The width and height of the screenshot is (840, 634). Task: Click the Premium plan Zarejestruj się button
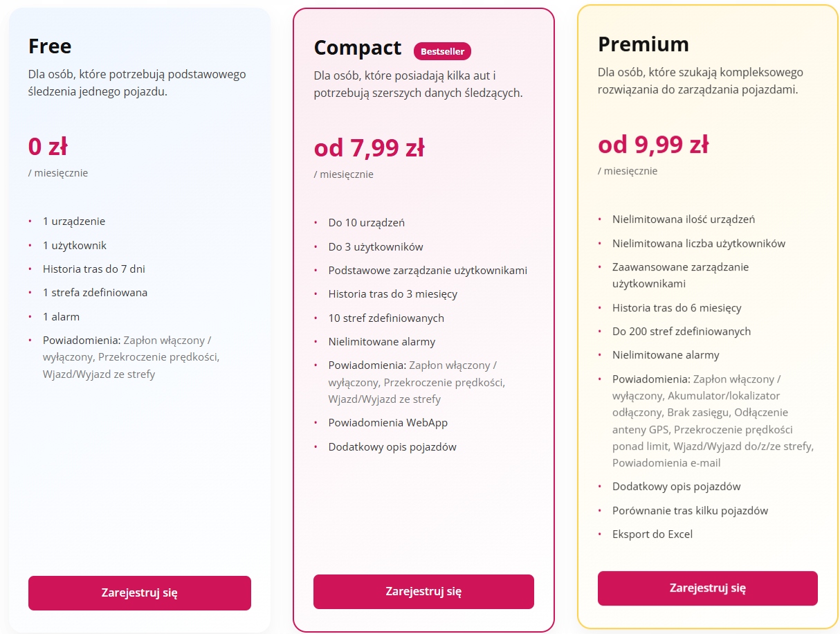click(707, 588)
